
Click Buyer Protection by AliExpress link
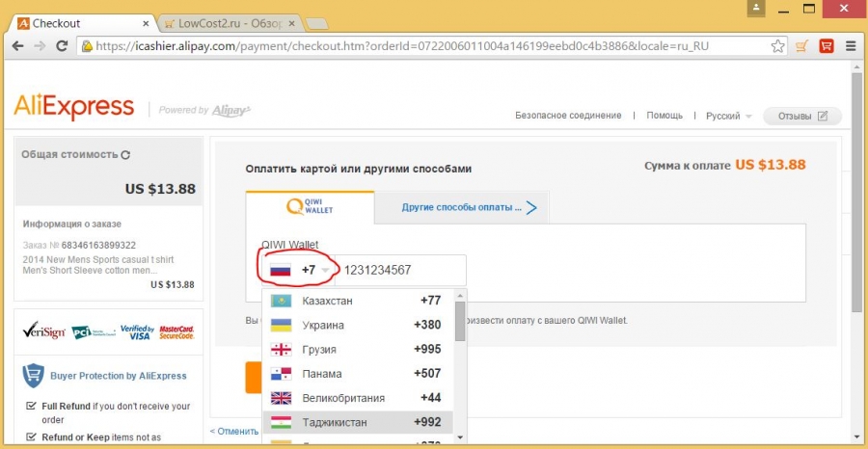(119, 376)
